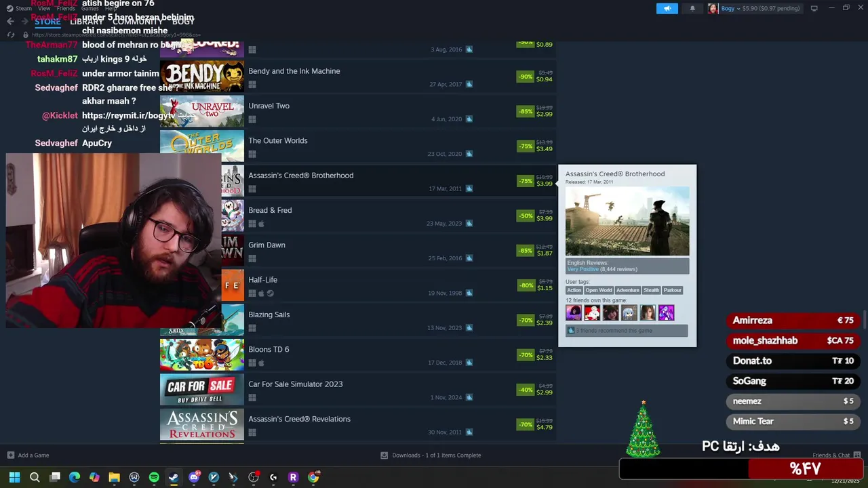Image resolution: width=868 pixels, height=488 pixels.
Task: Click the last purple friend avatar
Action: pyautogui.click(x=666, y=312)
